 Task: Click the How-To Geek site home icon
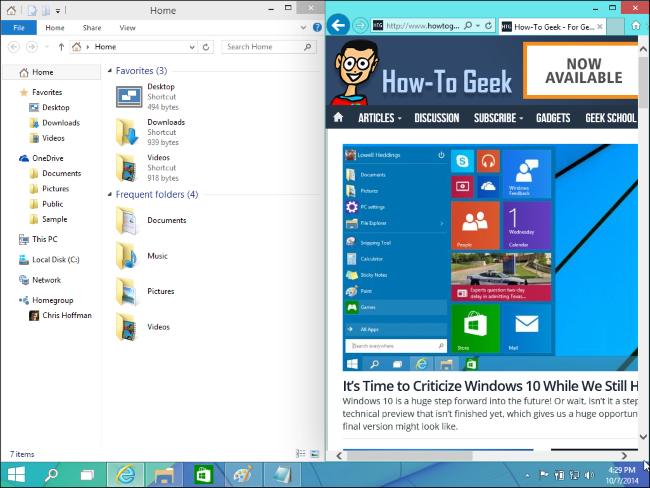(x=338, y=118)
